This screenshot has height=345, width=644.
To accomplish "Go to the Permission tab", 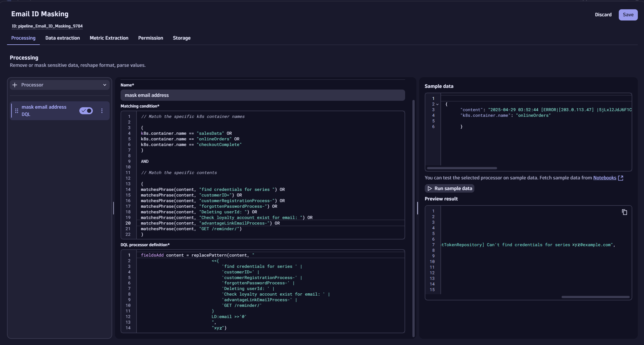I will pos(151,38).
